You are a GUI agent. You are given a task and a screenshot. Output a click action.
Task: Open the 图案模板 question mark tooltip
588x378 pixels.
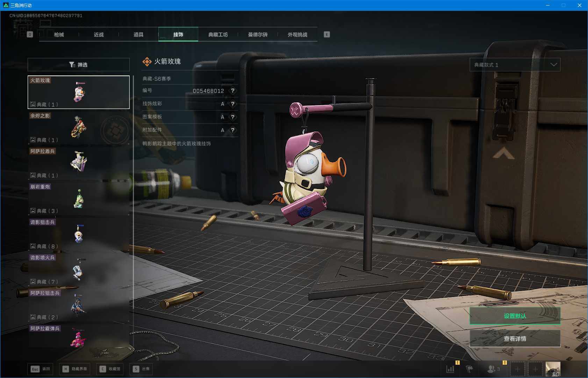click(232, 117)
